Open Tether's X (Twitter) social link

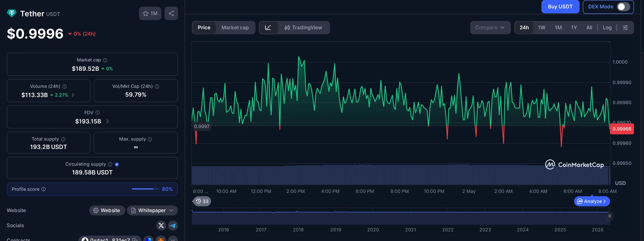161,226
